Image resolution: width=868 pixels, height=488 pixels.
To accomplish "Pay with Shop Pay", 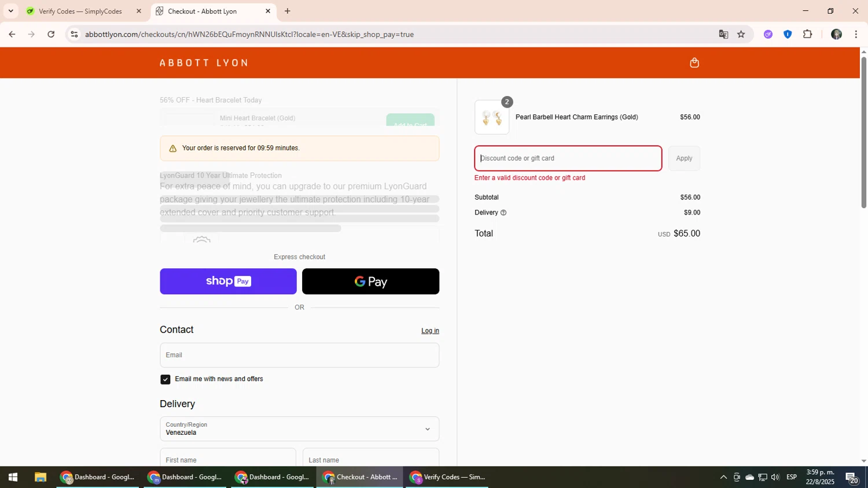I will (x=228, y=282).
